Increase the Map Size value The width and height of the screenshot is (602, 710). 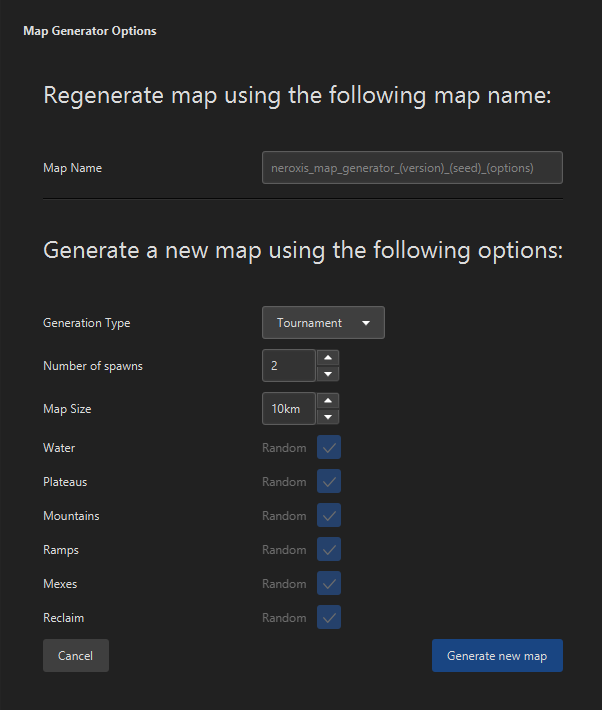pos(328,401)
